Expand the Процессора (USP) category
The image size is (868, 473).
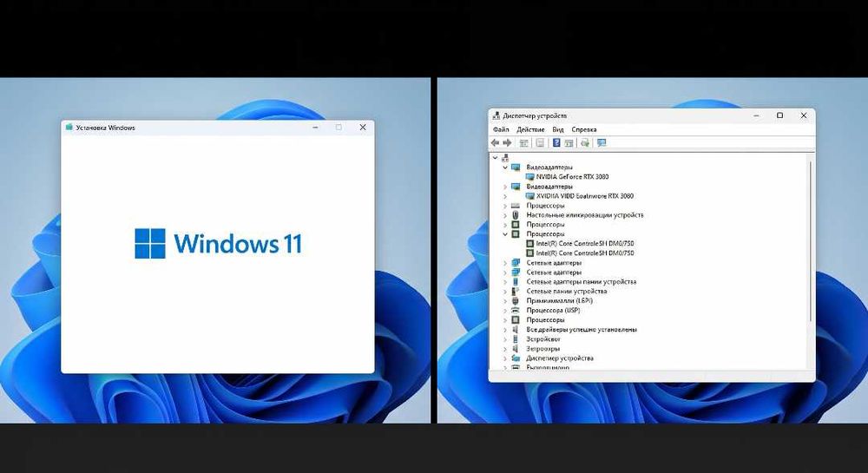point(505,311)
